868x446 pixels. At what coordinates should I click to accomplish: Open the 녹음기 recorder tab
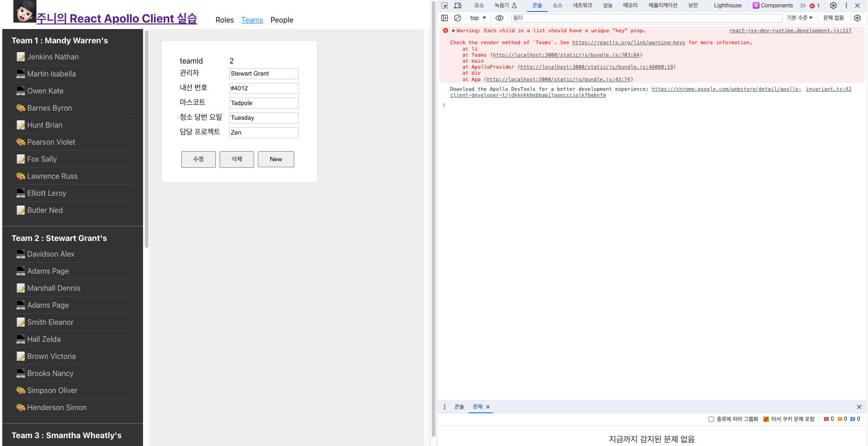pyautogui.click(x=505, y=6)
